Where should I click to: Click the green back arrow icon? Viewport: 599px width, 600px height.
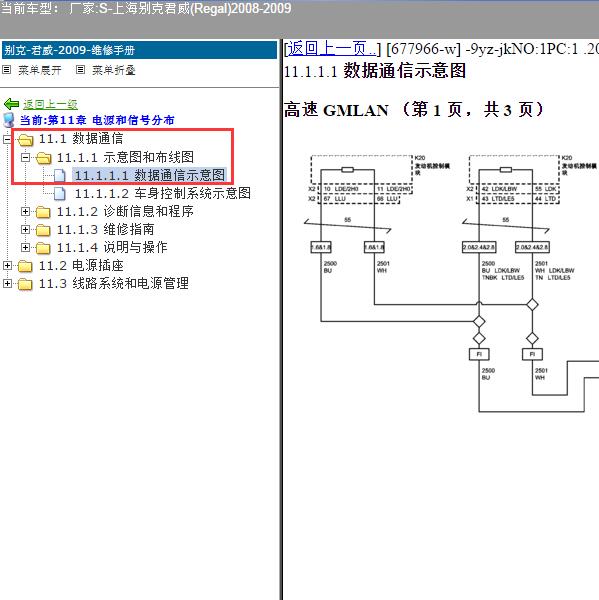pos(11,104)
